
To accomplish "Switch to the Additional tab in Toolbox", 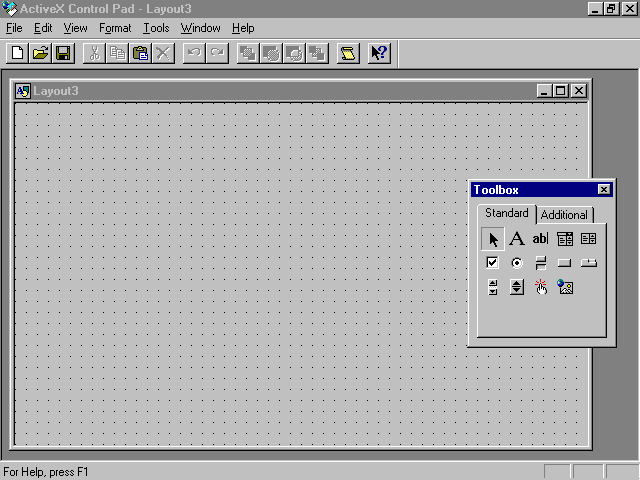I will [x=564, y=215].
